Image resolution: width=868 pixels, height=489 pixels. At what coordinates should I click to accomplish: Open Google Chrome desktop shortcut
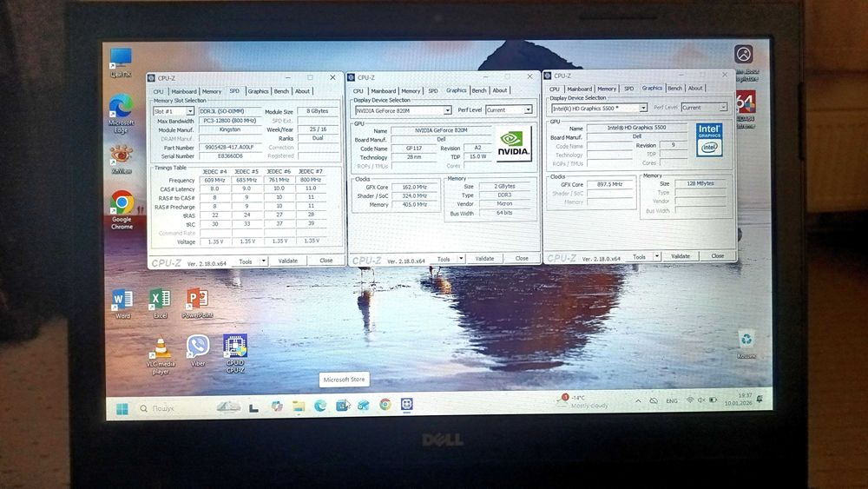point(122,209)
